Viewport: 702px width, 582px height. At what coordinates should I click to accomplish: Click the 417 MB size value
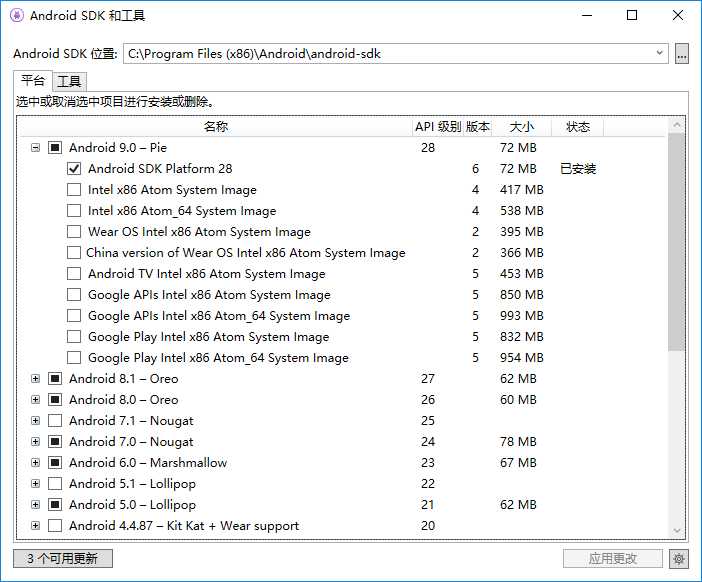tap(522, 190)
